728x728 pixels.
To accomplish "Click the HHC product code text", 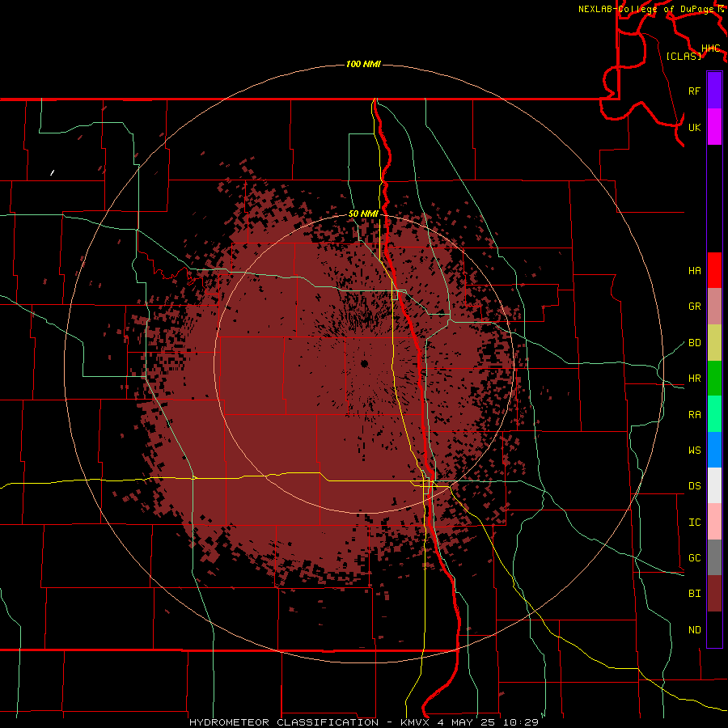I will click(x=711, y=49).
